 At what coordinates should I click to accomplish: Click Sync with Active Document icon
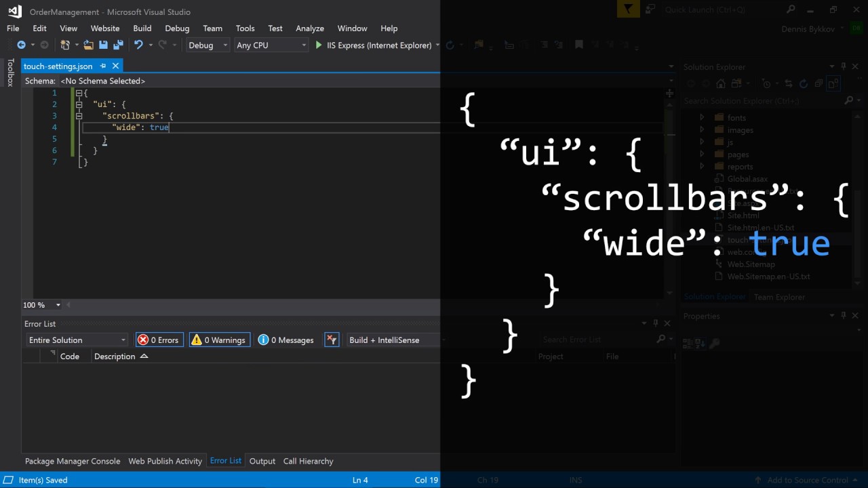click(x=788, y=84)
